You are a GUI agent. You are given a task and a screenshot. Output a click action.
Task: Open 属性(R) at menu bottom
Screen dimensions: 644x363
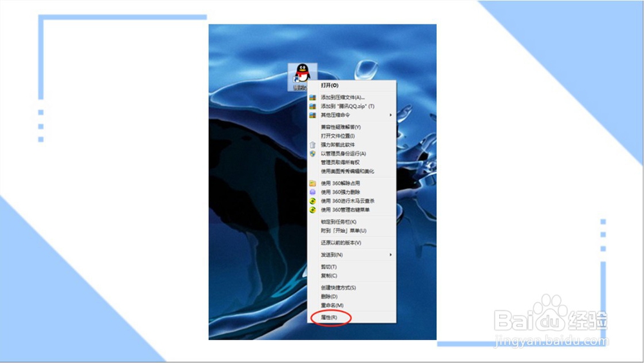tap(352, 317)
